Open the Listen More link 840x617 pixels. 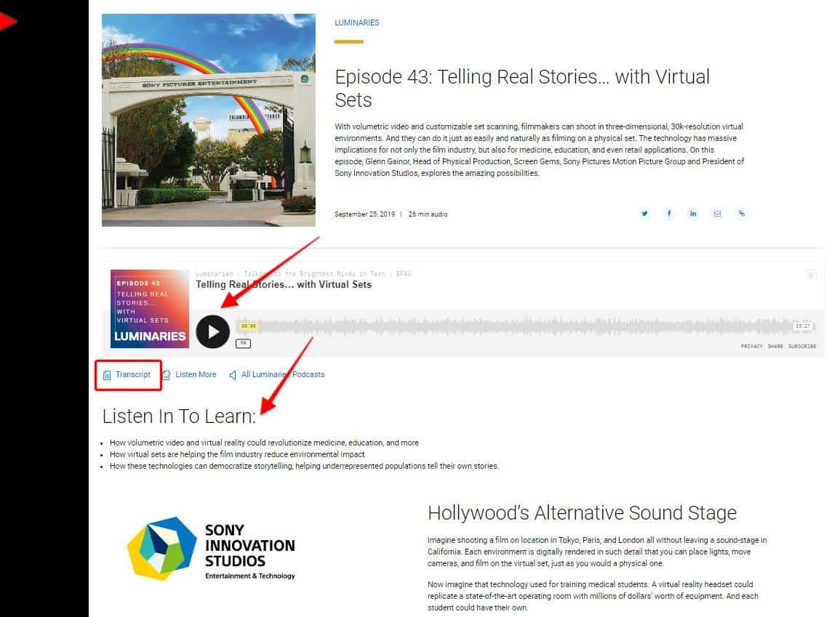[196, 374]
